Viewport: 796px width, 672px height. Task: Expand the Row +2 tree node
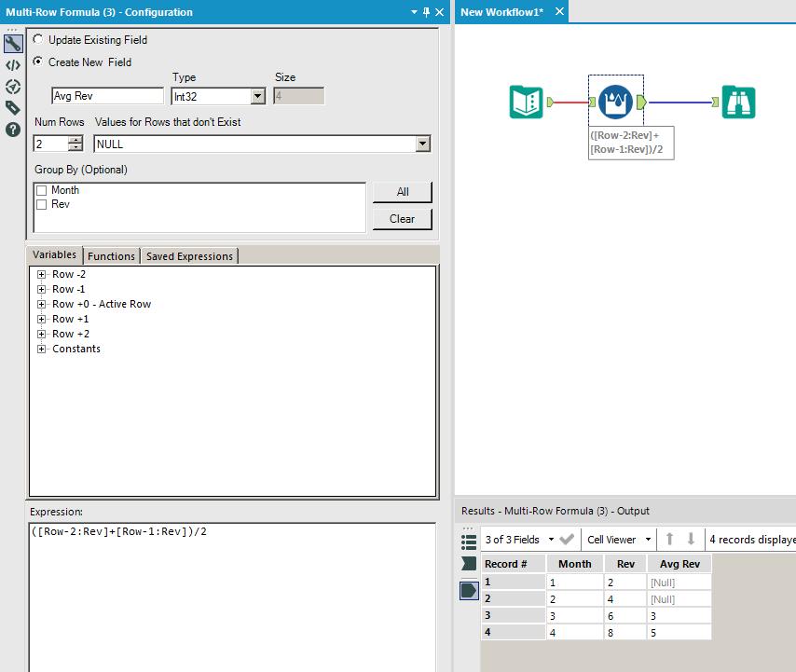point(42,334)
